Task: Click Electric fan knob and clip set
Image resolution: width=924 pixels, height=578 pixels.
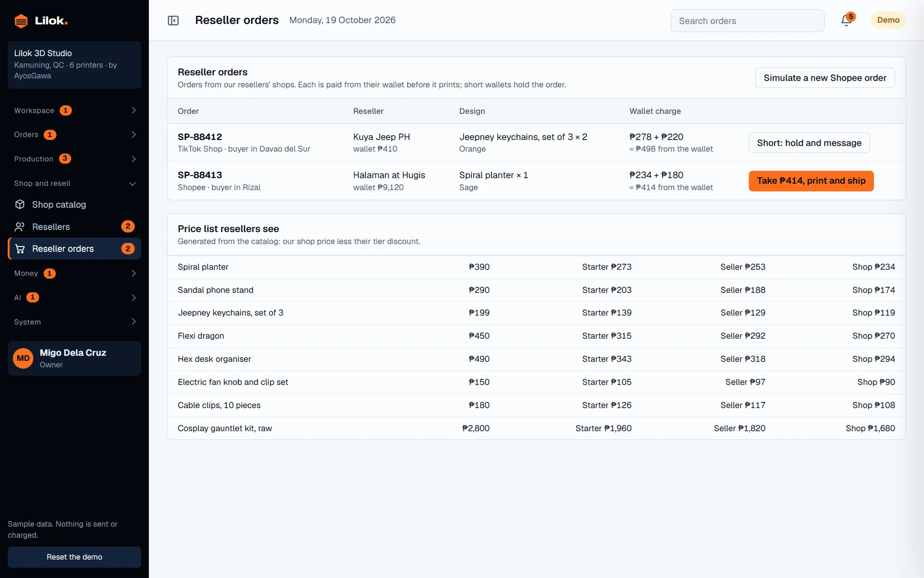Action: [x=536, y=382]
